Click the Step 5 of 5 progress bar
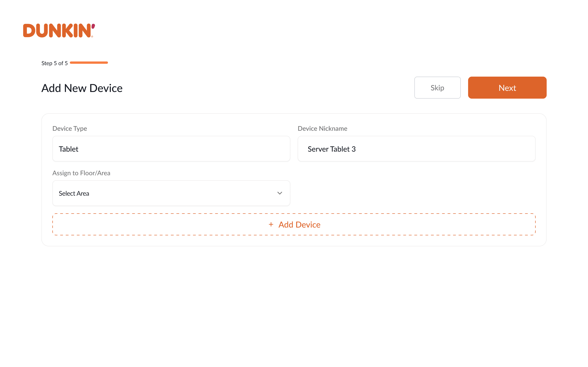 click(89, 63)
